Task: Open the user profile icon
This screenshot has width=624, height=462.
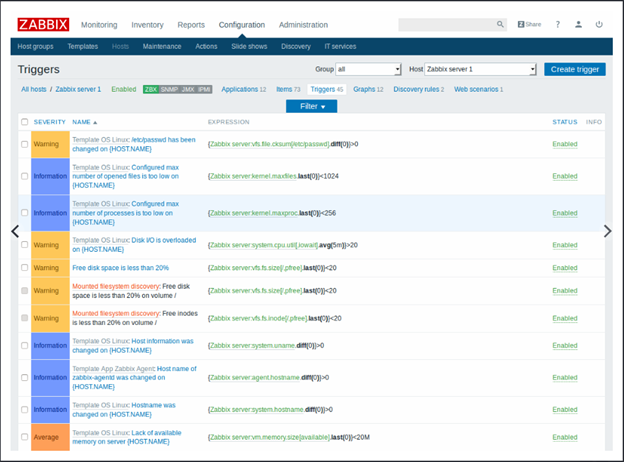Action: 578,24
